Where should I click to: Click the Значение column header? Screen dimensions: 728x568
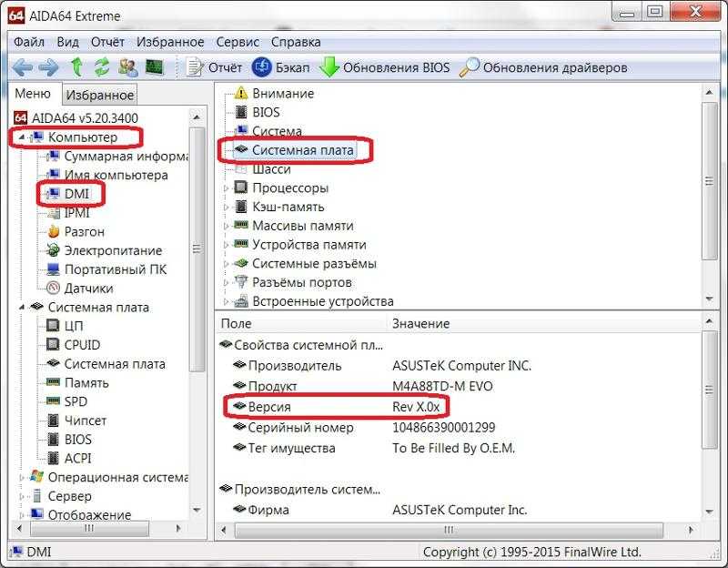(x=543, y=324)
